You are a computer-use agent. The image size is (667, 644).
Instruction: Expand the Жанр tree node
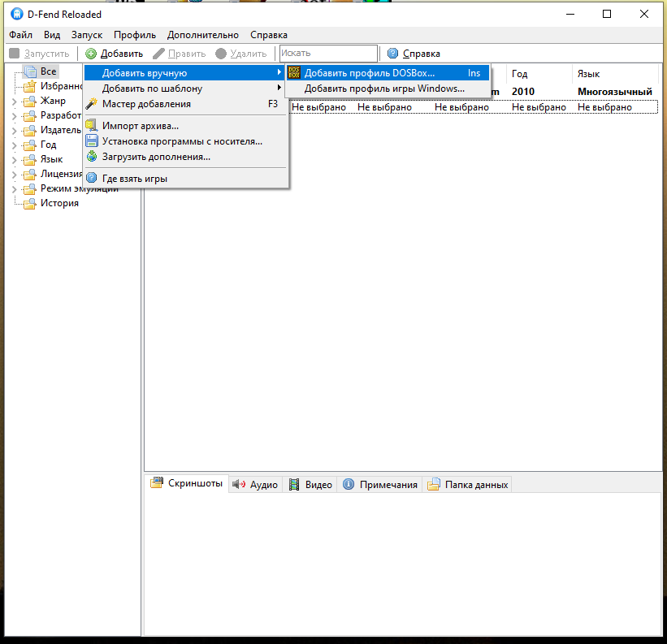coord(14,102)
